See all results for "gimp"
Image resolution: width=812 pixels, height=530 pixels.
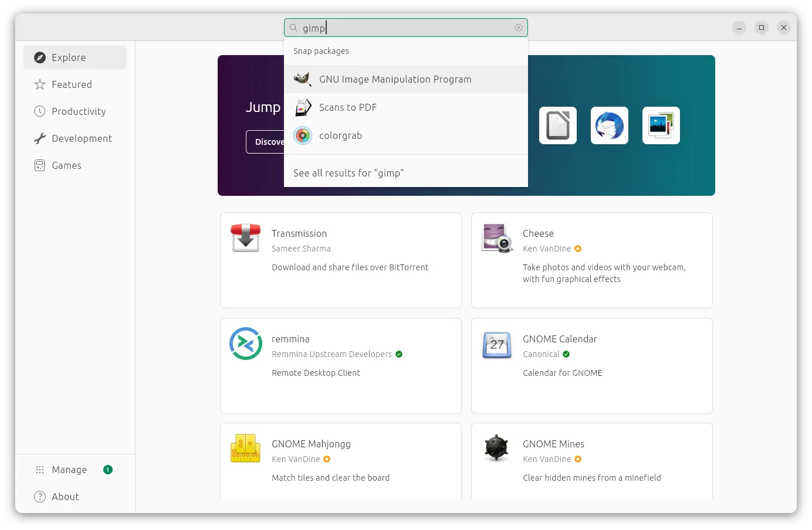point(406,173)
